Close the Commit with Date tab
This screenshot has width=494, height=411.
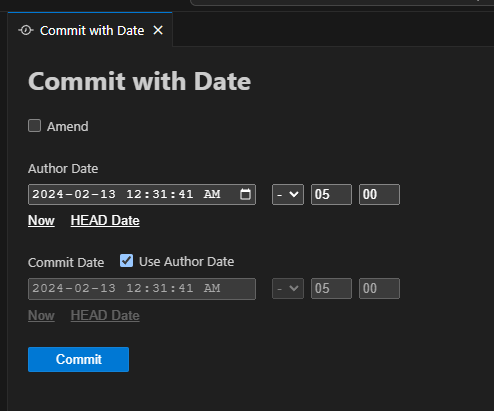tap(158, 30)
